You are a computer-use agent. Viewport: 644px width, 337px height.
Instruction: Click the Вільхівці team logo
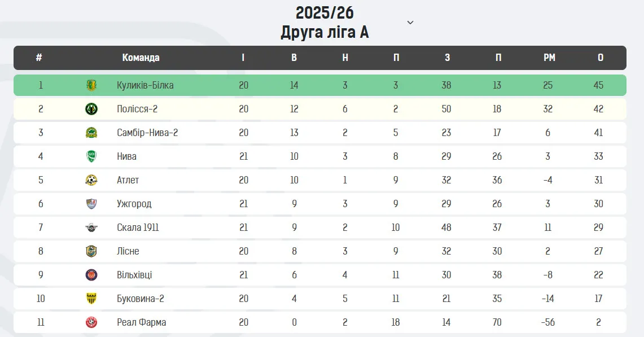click(x=91, y=275)
